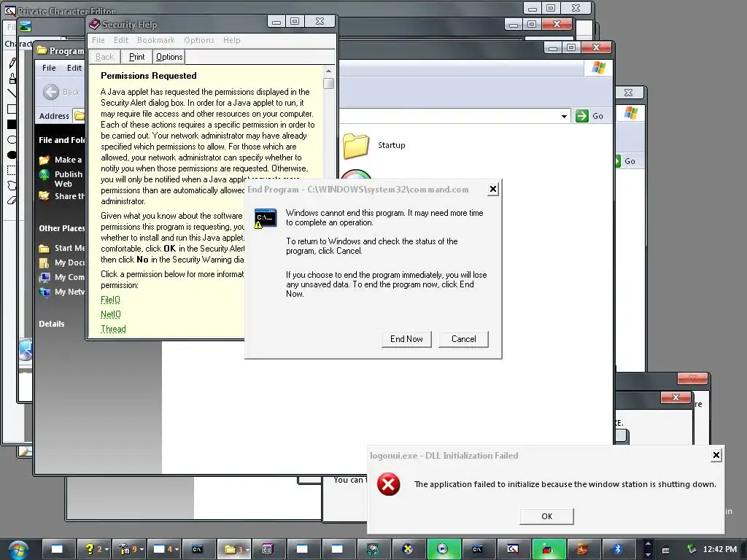747x560 pixels.
Task: Open File menu in Security Help
Action: pyautogui.click(x=98, y=40)
